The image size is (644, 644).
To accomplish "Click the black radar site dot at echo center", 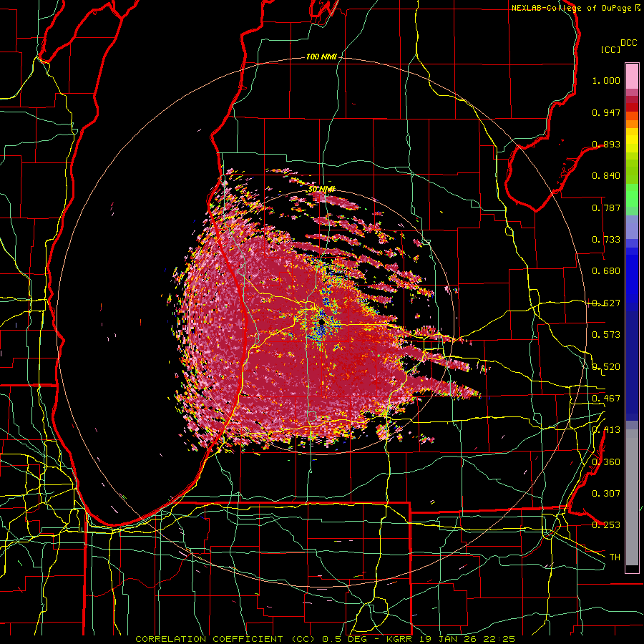I will click(x=321, y=323).
